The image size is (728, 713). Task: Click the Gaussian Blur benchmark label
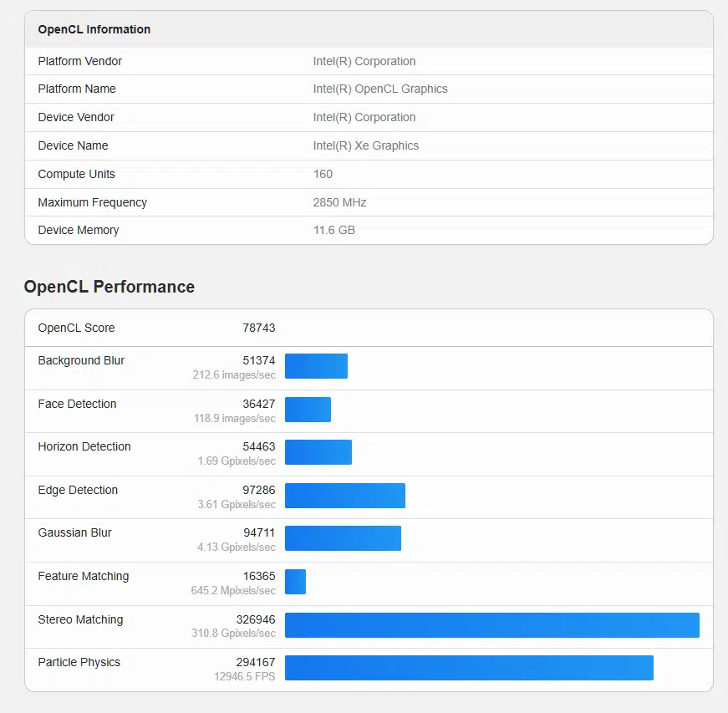tap(74, 532)
